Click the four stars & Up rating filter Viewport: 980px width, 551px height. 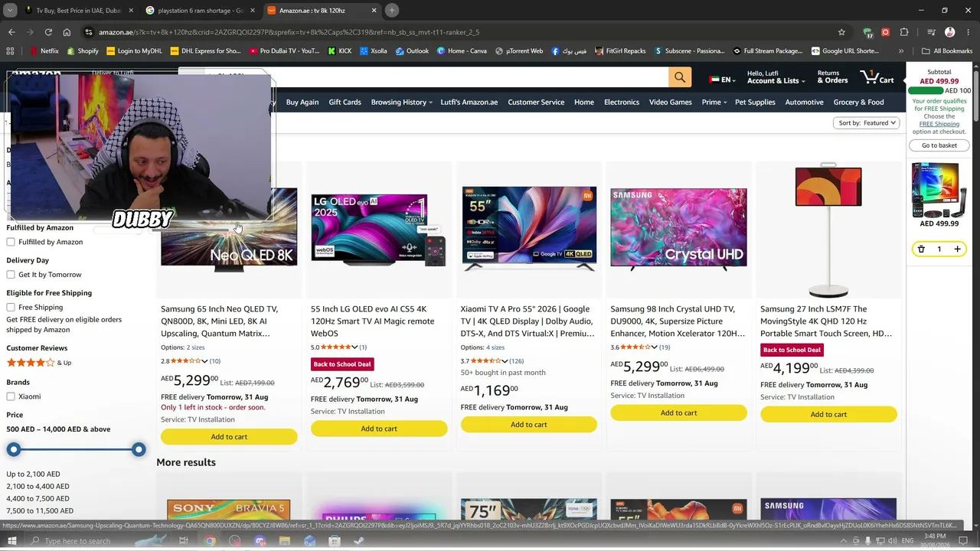pos(39,363)
